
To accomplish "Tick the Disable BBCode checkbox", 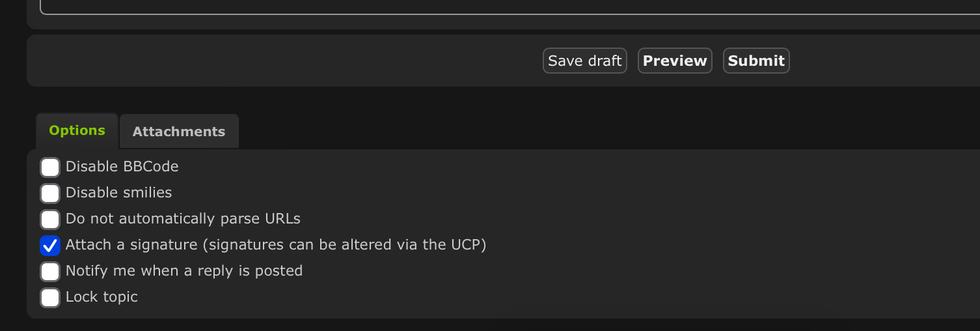I will pos(50,167).
